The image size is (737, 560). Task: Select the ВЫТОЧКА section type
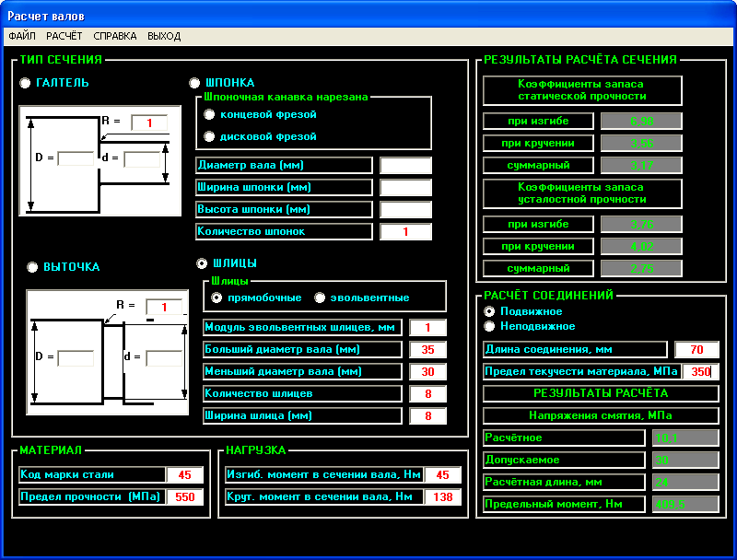click(33, 267)
